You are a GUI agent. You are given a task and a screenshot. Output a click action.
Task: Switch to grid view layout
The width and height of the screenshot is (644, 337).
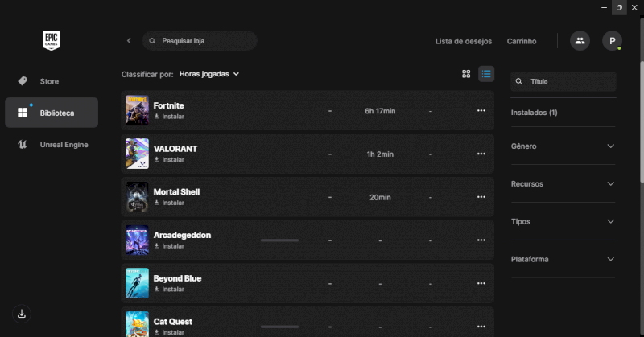(466, 74)
